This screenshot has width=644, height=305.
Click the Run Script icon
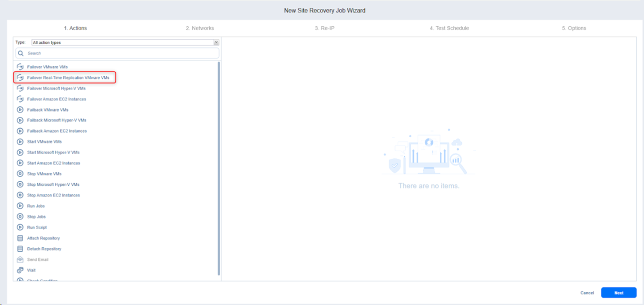pos(20,227)
